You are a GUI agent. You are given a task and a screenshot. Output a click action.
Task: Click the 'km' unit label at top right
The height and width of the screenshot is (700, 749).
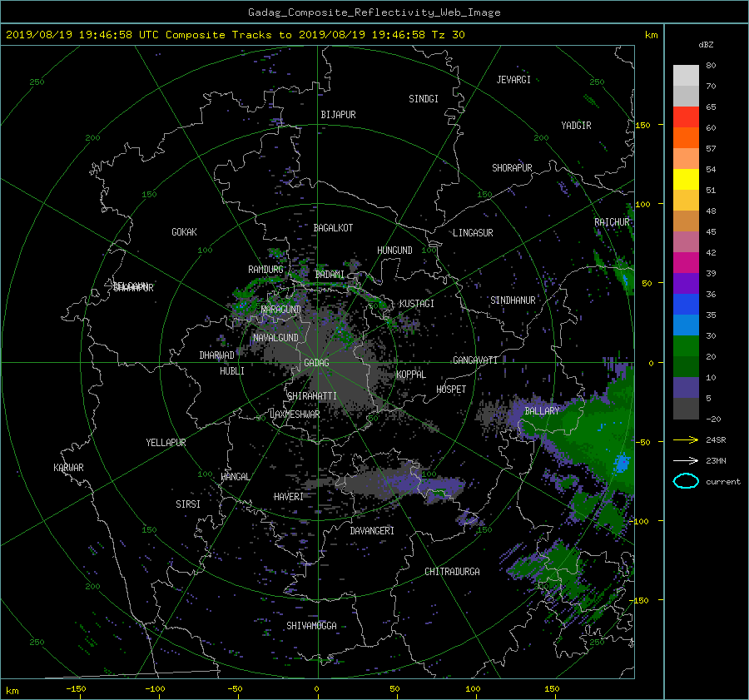coord(651,35)
